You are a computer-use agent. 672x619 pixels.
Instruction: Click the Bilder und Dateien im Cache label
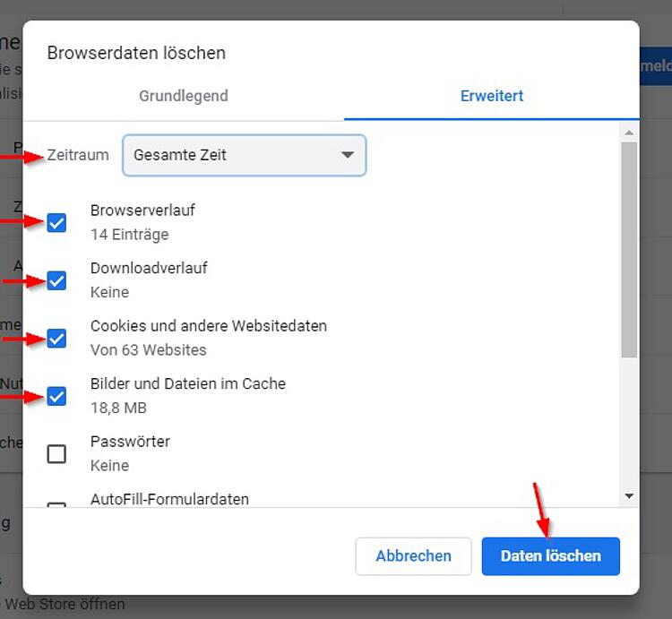tap(188, 383)
